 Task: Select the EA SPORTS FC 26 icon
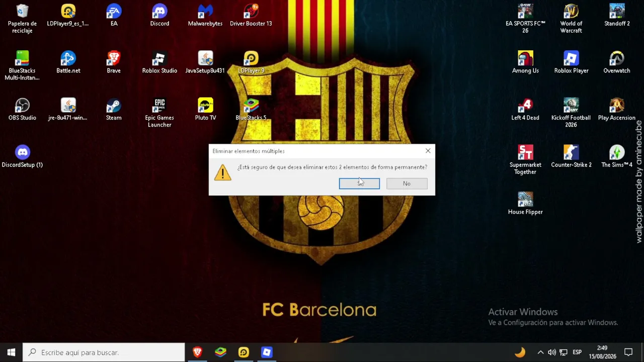pyautogui.click(x=525, y=19)
